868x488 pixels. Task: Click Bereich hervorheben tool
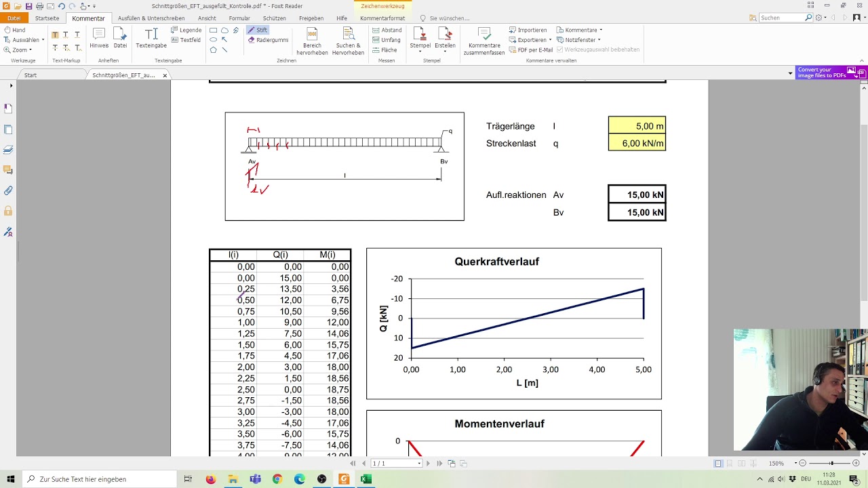click(312, 41)
